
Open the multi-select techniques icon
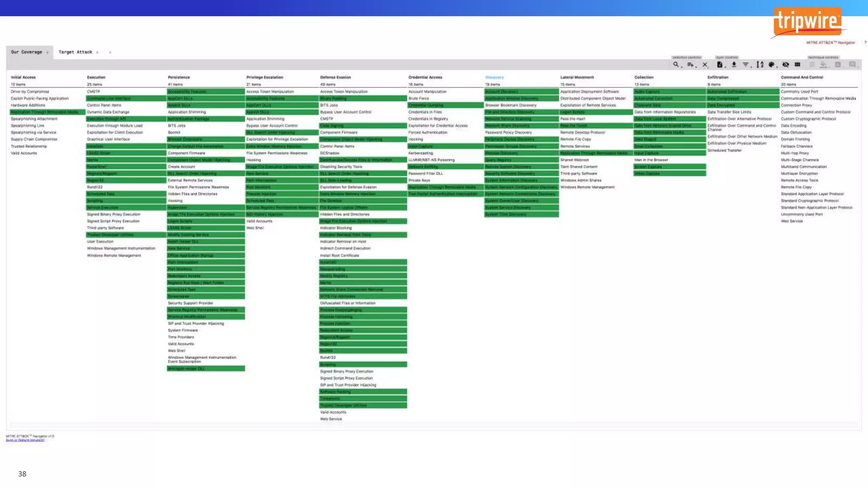[690, 65]
